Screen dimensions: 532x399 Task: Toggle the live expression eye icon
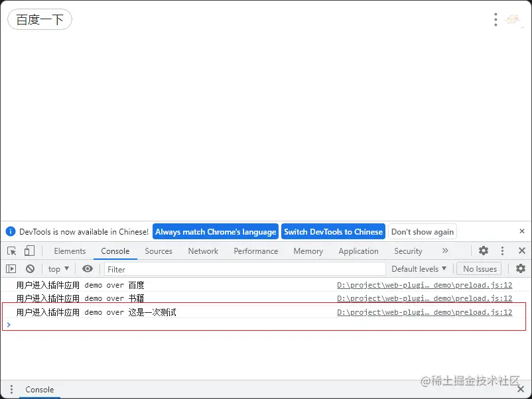87,269
